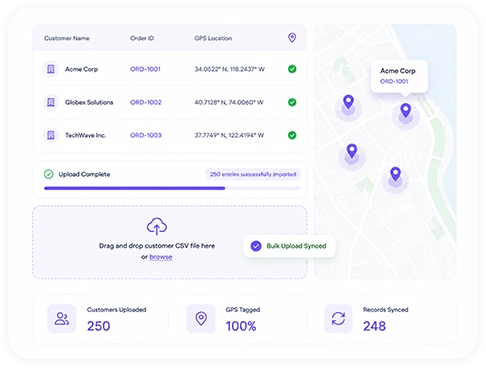Click the GPS Tagged label
This screenshot has width=486, height=368.
point(243,309)
